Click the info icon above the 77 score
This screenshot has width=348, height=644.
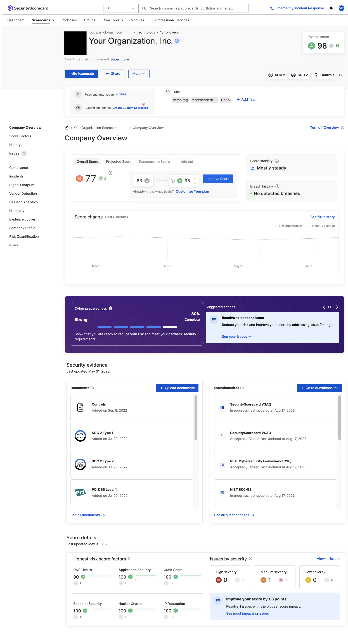tap(110, 173)
